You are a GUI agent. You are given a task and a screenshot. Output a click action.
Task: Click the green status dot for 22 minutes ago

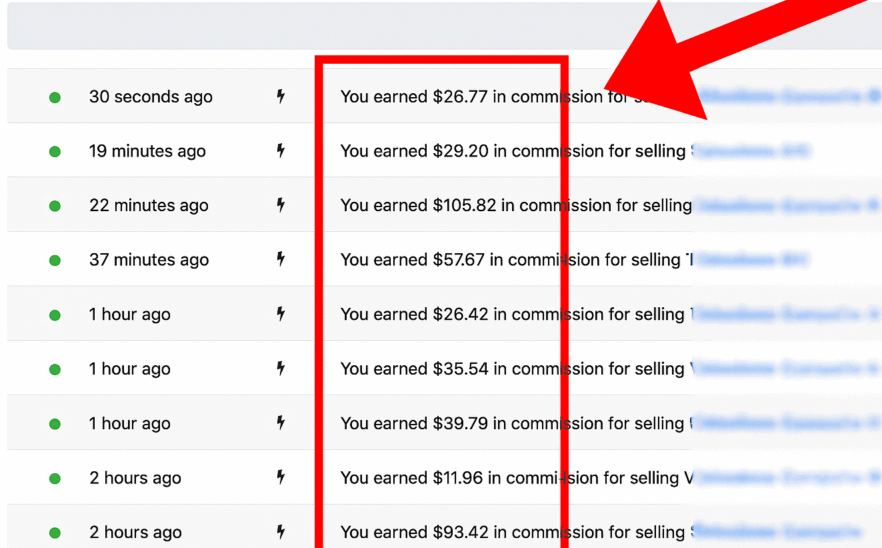tap(55, 206)
